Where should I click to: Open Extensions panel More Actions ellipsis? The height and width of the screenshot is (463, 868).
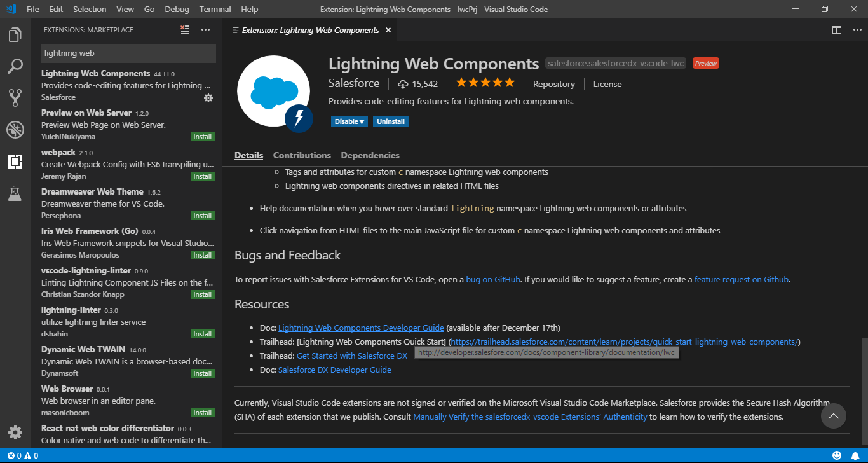tap(205, 30)
